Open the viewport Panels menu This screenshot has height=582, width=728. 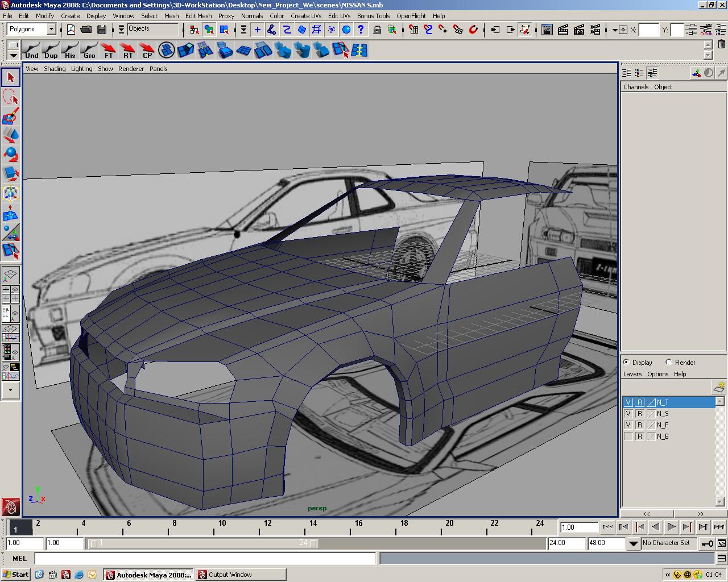click(158, 69)
